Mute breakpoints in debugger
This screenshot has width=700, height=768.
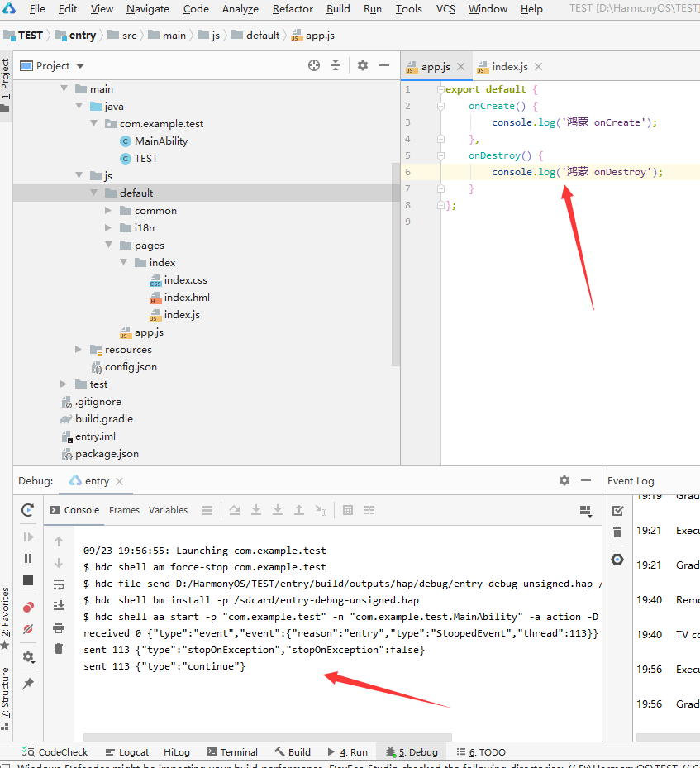pos(28,629)
